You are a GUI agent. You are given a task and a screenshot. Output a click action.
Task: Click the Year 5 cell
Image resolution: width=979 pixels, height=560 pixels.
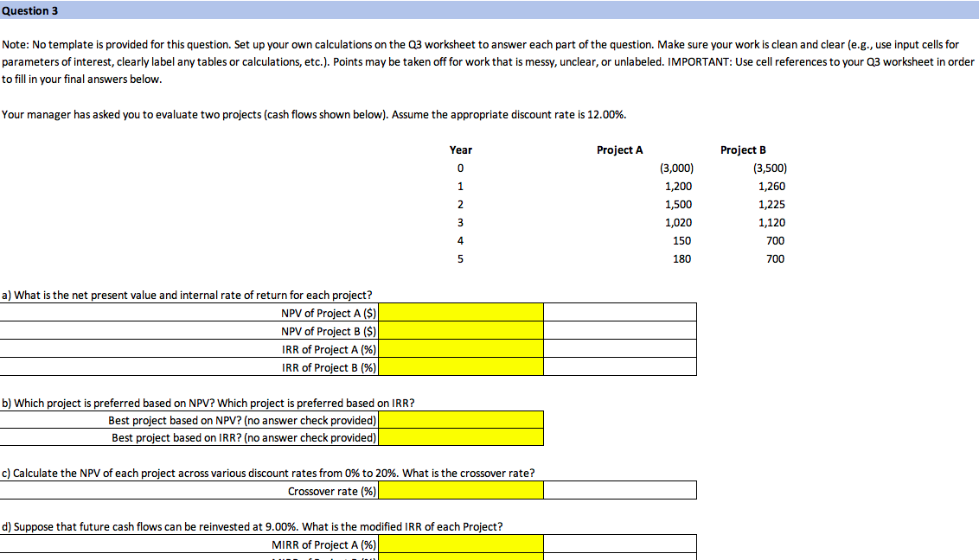(x=460, y=258)
